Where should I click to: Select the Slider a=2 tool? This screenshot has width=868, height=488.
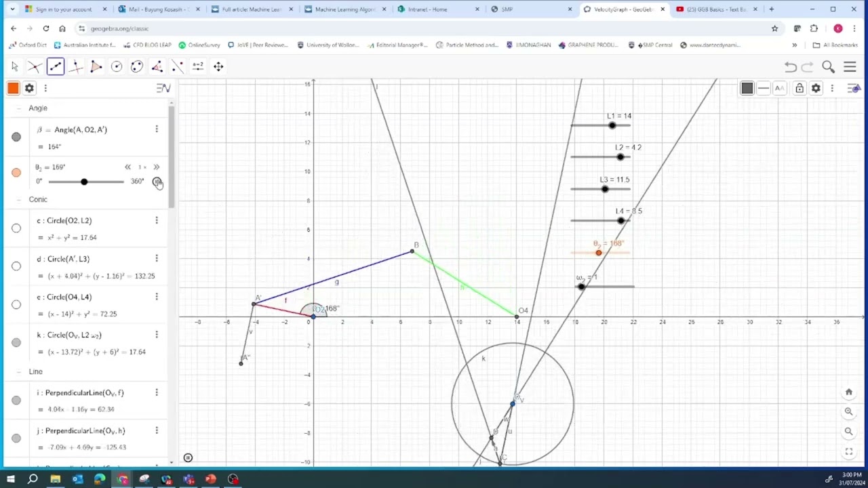point(198,66)
